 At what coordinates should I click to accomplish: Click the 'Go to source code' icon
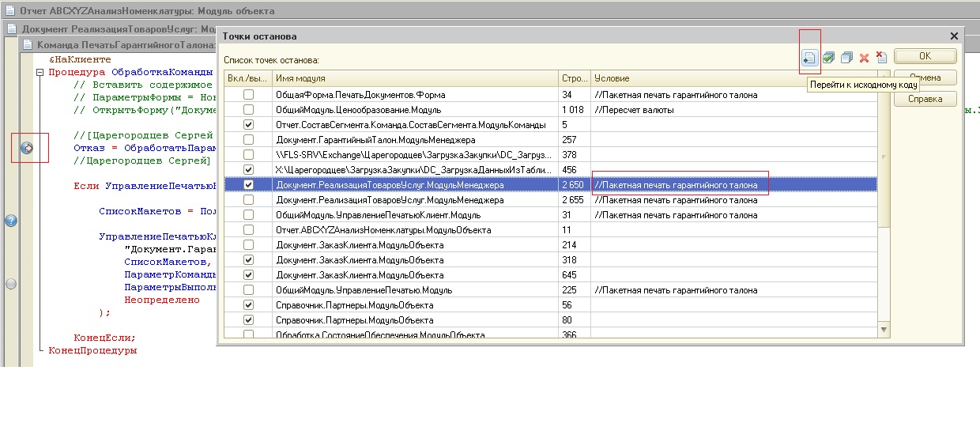pyautogui.click(x=809, y=57)
